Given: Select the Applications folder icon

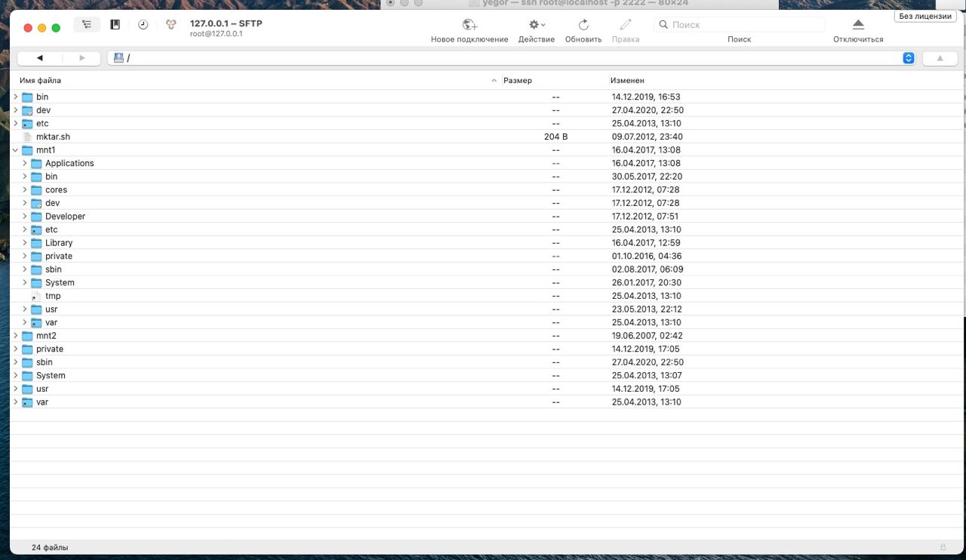Looking at the screenshot, I should point(36,163).
